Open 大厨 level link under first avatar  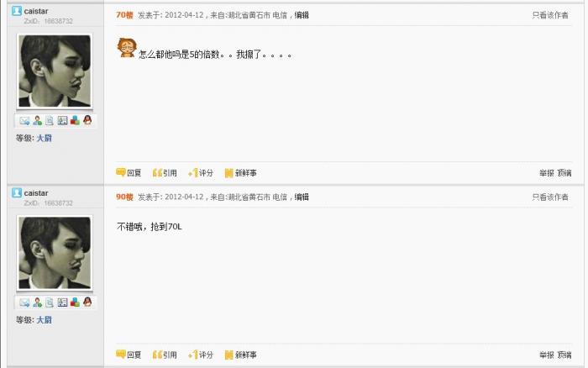[x=45, y=138]
